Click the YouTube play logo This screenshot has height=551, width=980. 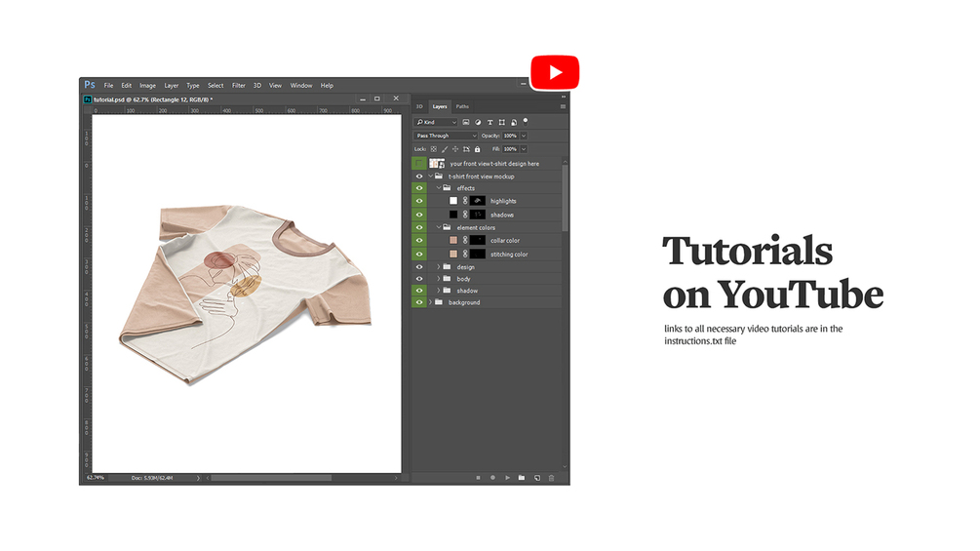tap(555, 72)
